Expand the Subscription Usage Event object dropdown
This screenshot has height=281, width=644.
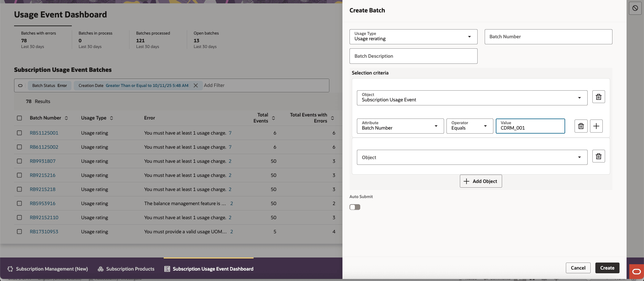pyautogui.click(x=472, y=98)
